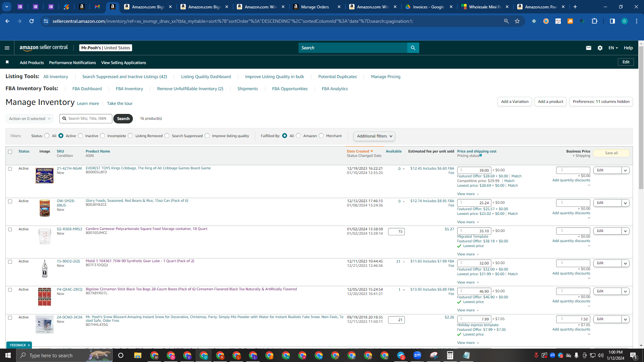Image resolution: width=644 pixels, height=362 pixels.
Task: Open the Add Products menu item
Action: point(32,63)
